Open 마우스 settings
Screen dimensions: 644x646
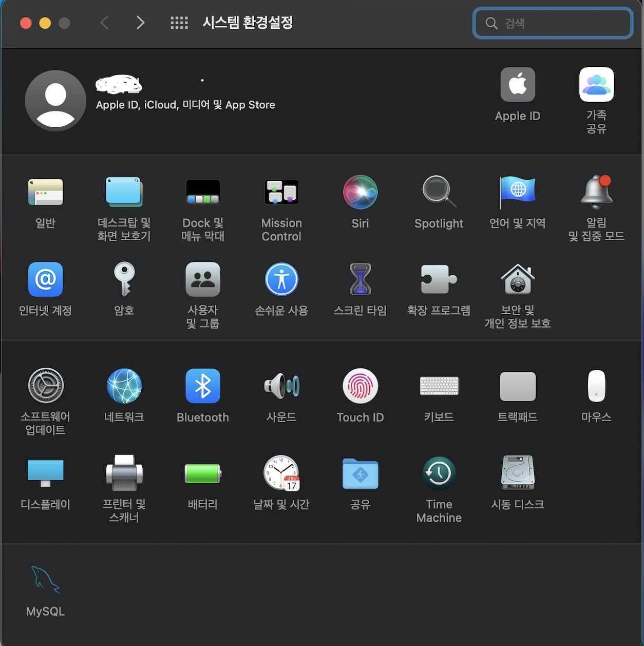pos(596,386)
